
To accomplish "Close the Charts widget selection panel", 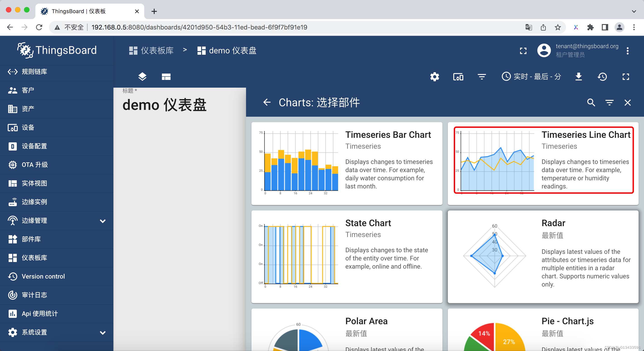I will 627,103.
